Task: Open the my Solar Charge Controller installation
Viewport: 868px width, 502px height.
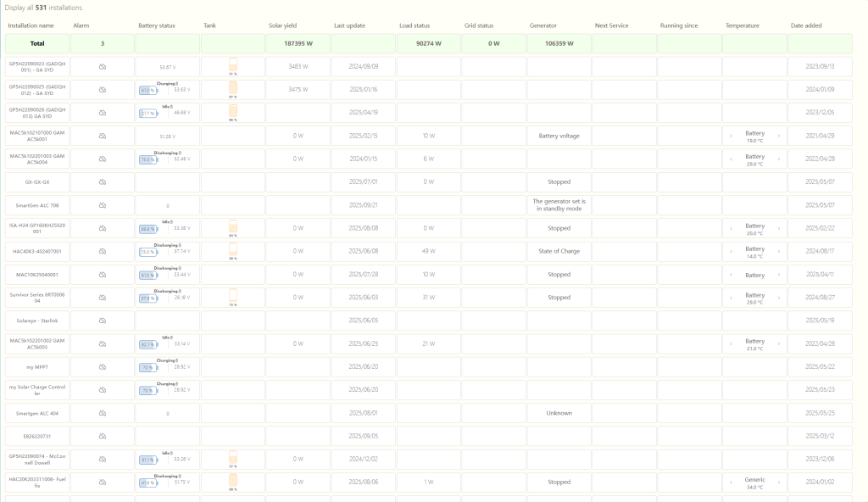Action: coord(37,390)
